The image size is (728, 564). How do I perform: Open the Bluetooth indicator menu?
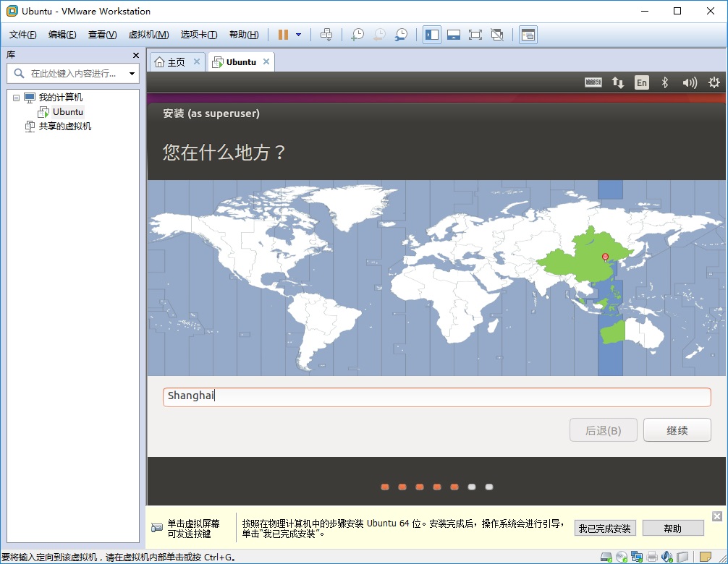tap(665, 82)
